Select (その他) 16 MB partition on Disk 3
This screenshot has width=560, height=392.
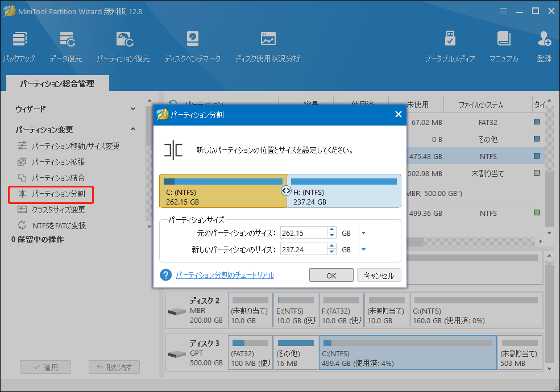296,352
